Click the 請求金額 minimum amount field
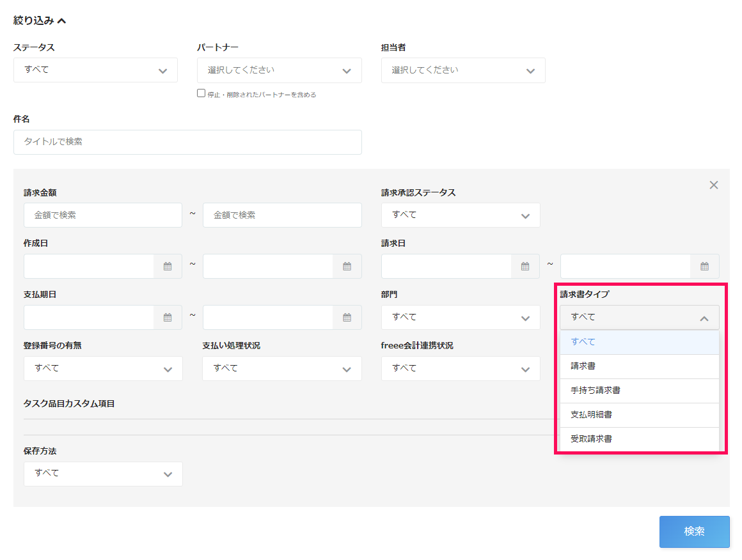This screenshot has height=560, width=742. pos(103,215)
